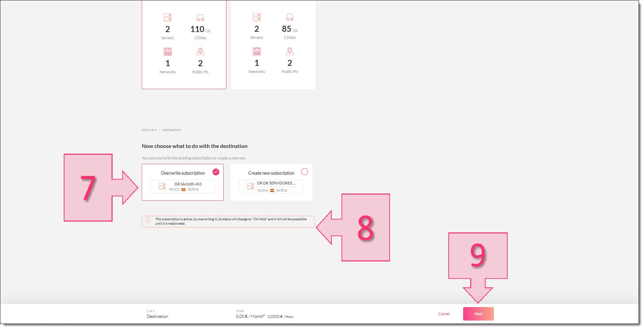Click the server icon beside DR DR SERVIDORES
The width and height of the screenshot is (644, 329).
pyautogui.click(x=250, y=186)
